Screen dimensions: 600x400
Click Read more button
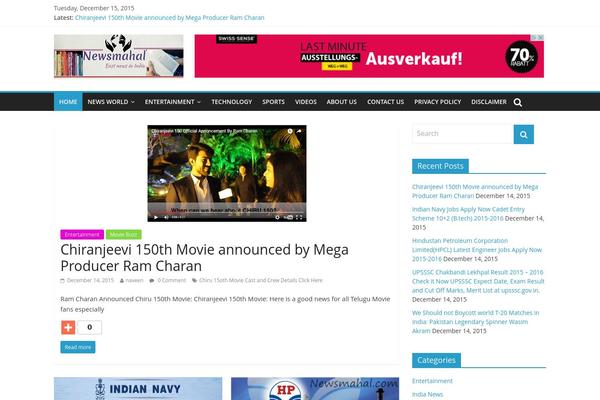(x=78, y=347)
